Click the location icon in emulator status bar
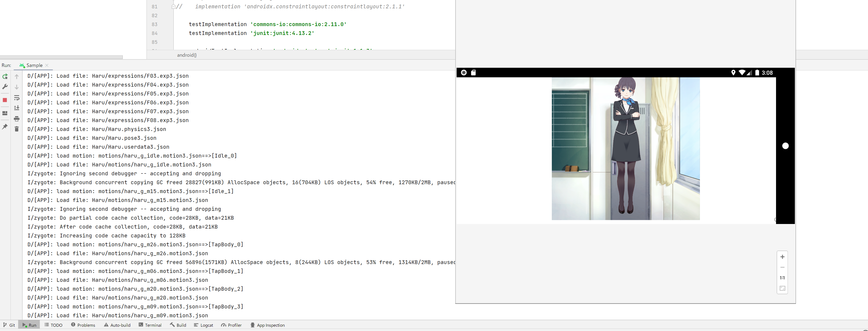This screenshot has height=331, width=868. 733,73
